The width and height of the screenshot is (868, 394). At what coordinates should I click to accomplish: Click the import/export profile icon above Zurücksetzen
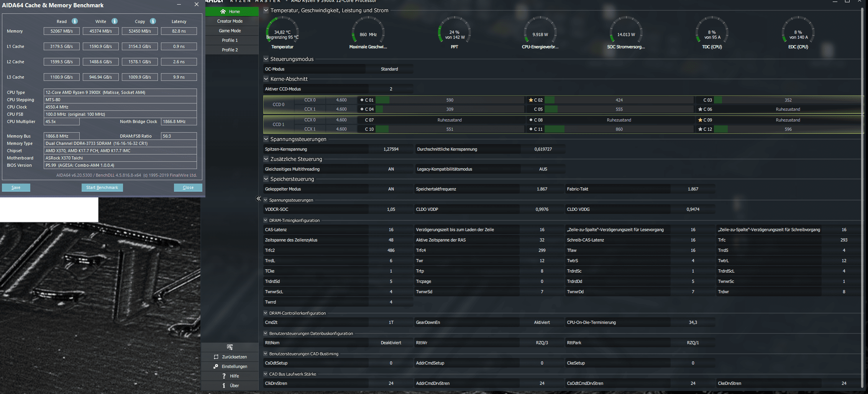pyautogui.click(x=230, y=347)
